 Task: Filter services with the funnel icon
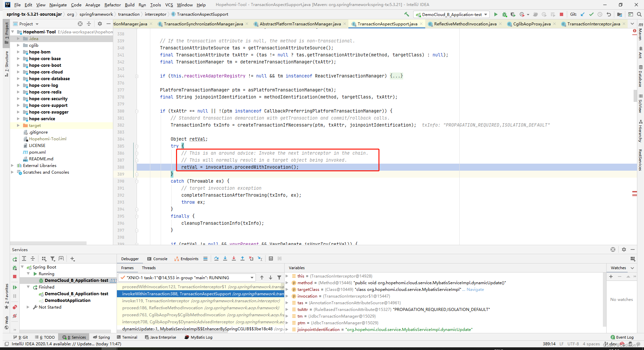point(52,258)
